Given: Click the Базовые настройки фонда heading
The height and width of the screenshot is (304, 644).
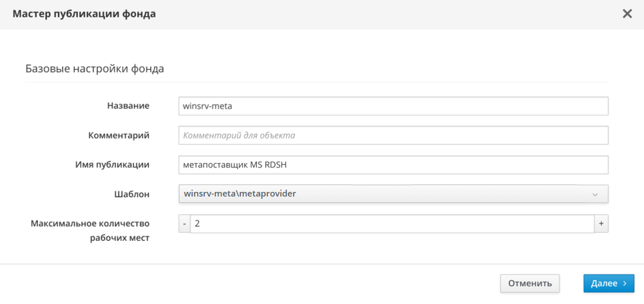Looking at the screenshot, I should tap(94, 68).
